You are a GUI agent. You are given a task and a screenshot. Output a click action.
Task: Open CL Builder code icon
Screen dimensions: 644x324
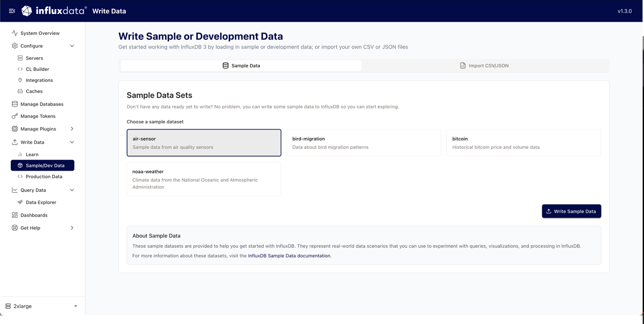point(20,69)
